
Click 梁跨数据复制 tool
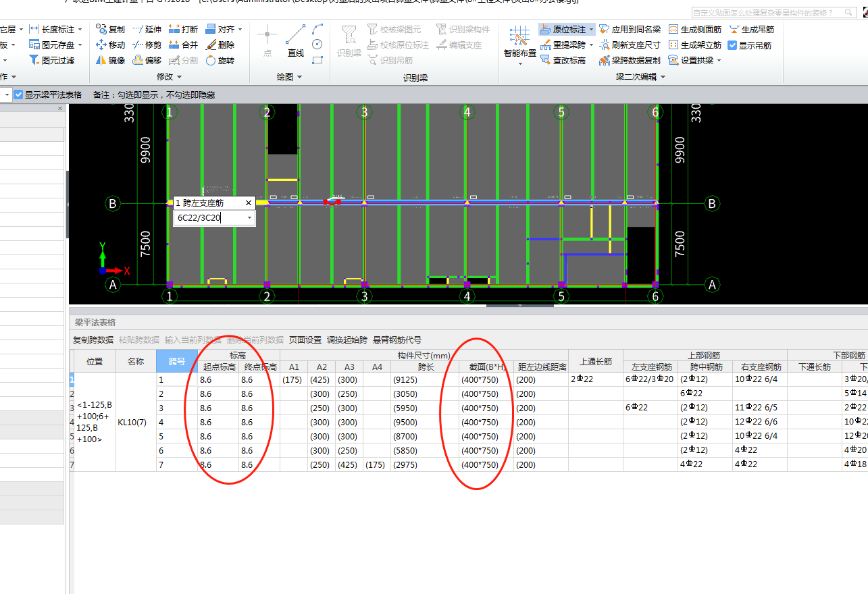(630, 60)
